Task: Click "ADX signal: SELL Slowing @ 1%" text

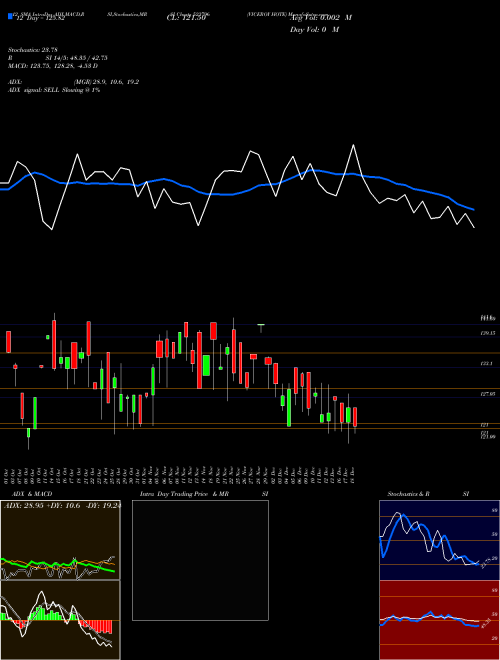Action: point(54,90)
